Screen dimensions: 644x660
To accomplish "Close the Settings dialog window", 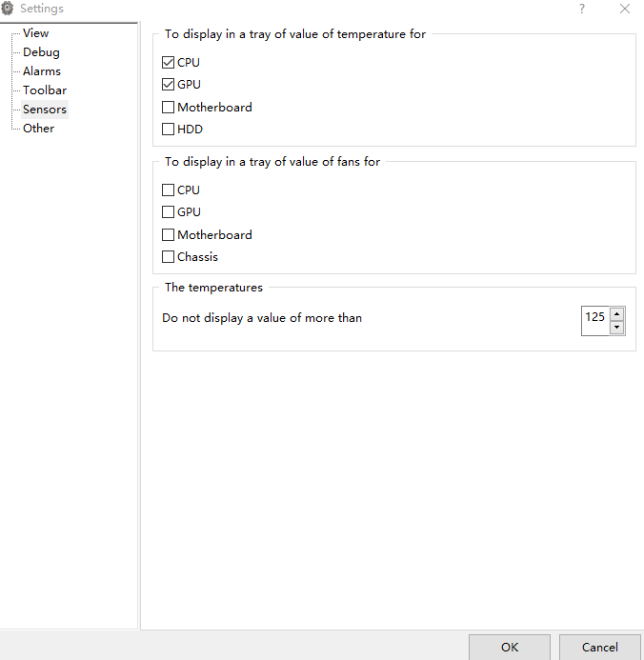I will pyautogui.click(x=625, y=9).
